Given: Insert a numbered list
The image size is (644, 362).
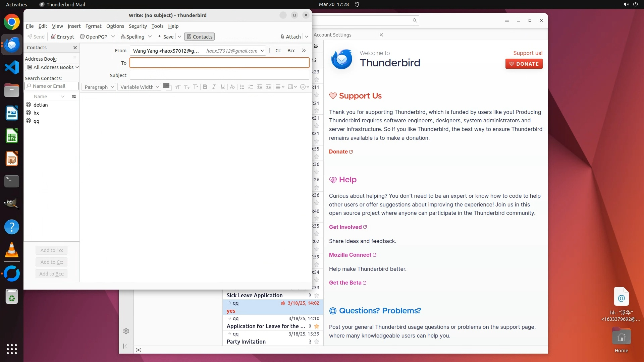Looking at the screenshot, I should pos(251,87).
